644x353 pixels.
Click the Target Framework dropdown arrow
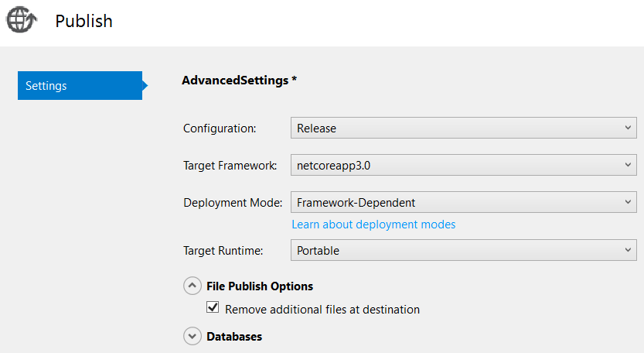[x=628, y=165]
